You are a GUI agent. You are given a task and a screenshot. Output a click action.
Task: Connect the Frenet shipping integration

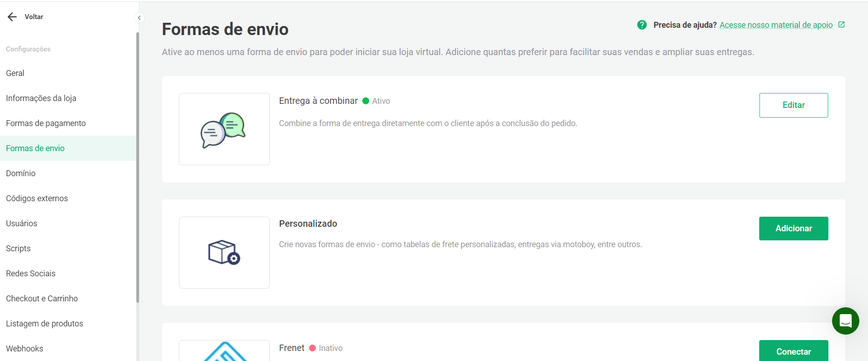pos(793,351)
